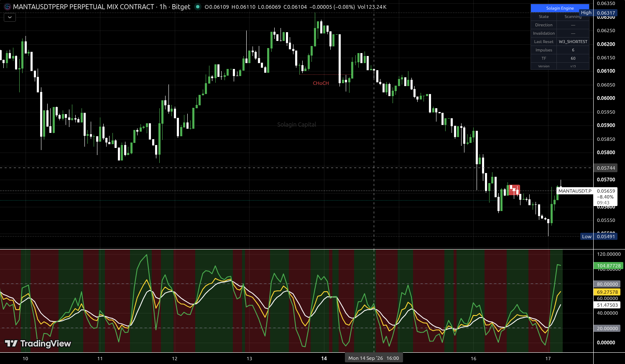Click the −0.00005 (−0.08%) change value
This screenshot has width=625, height=364.
click(332, 7)
